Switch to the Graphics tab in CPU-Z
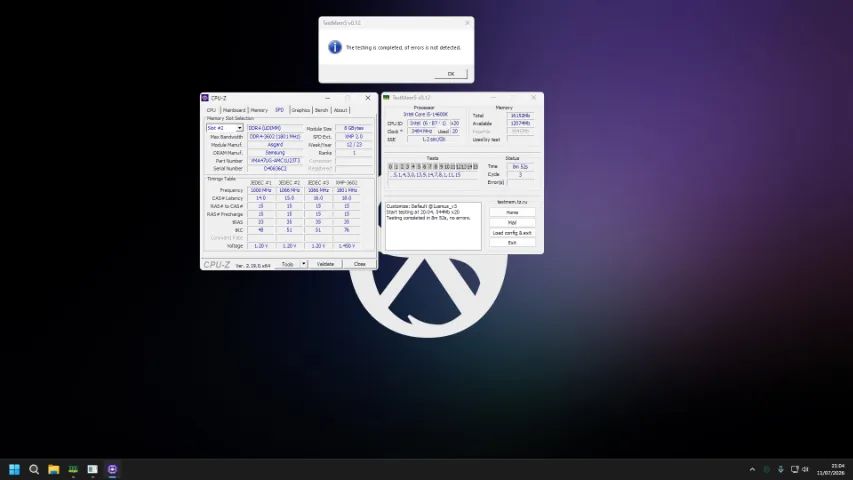The width and height of the screenshot is (853, 480). (301, 110)
